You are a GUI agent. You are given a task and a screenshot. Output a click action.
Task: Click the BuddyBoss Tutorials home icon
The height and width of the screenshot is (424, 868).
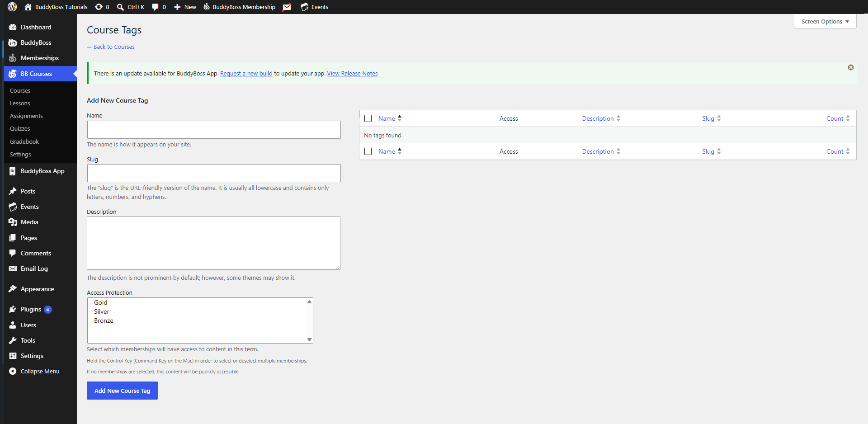(x=28, y=7)
